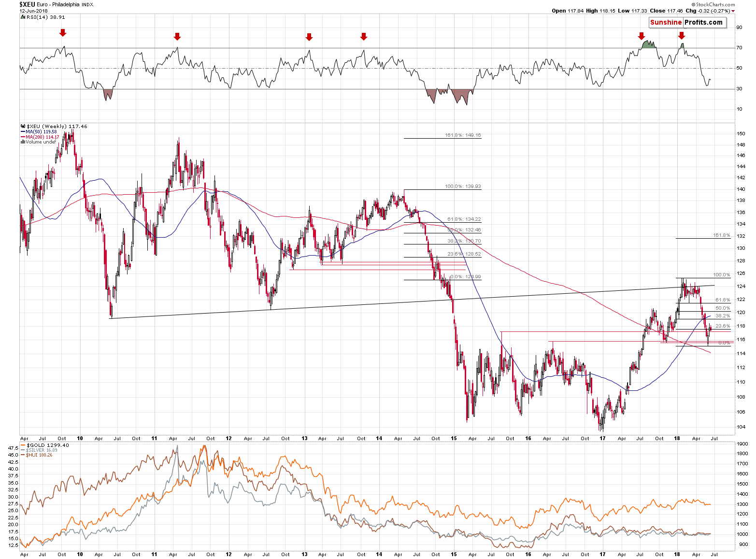Click the 23.6%: 128.52 Fibonacci label
Image resolution: width=756 pixels, height=559 pixels.
464,254
